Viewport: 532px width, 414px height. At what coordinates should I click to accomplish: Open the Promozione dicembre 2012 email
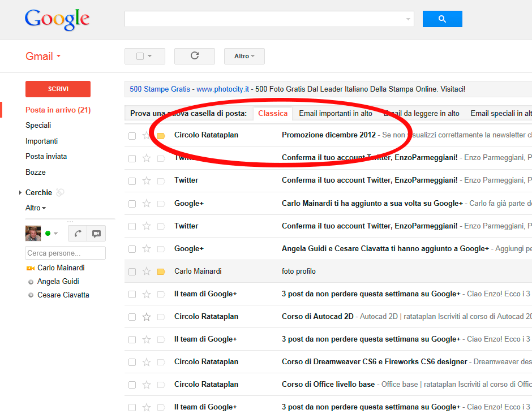(328, 135)
